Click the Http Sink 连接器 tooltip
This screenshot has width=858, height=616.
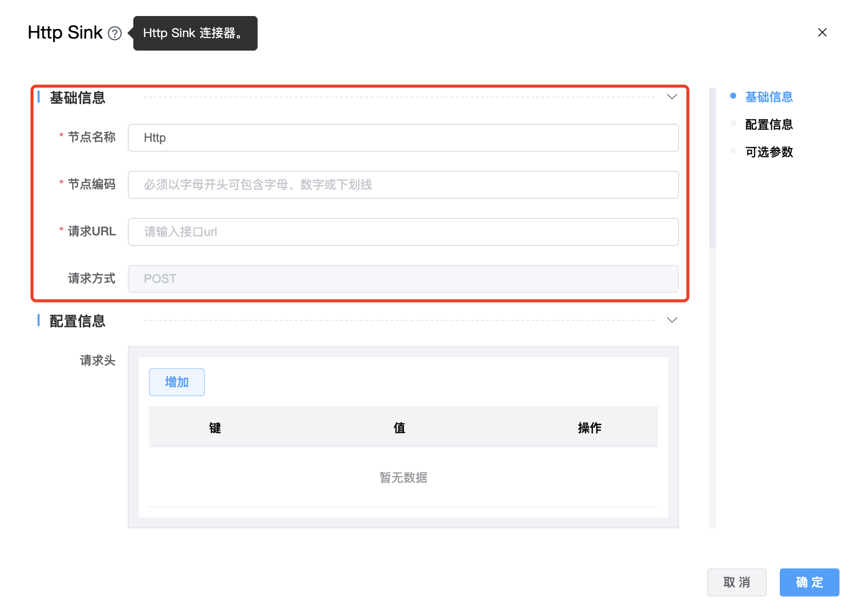[195, 33]
